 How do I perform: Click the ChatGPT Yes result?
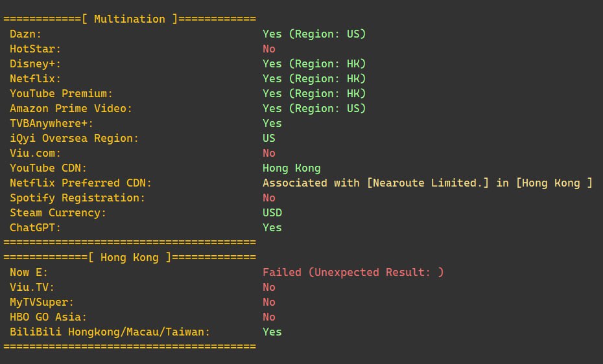click(x=272, y=228)
